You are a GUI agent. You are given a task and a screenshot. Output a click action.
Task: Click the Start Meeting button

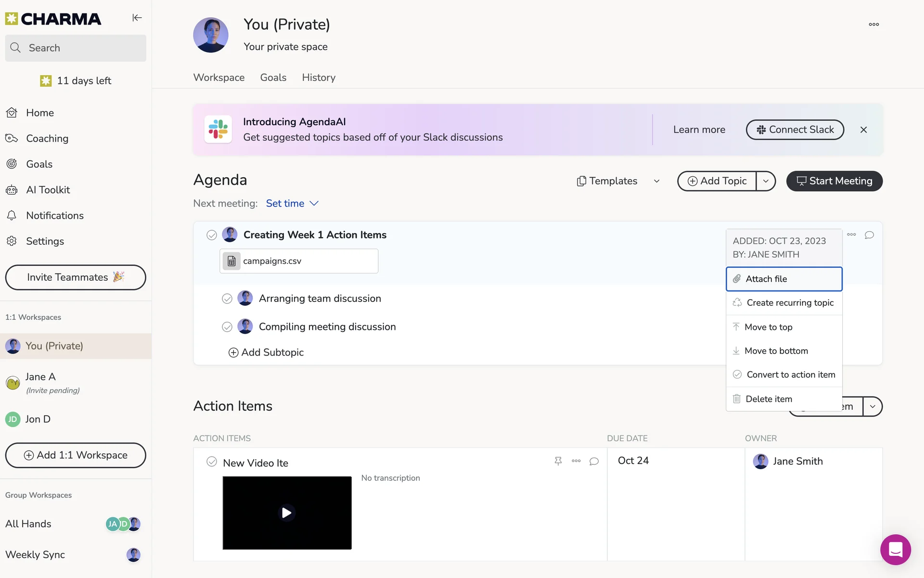834,181
